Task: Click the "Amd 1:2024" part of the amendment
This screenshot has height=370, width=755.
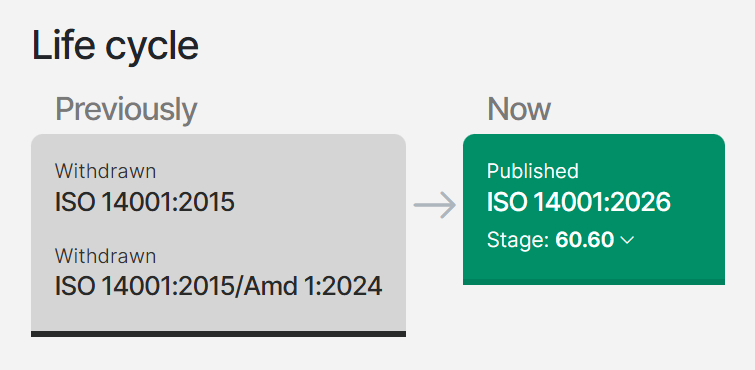Action: coord(313,287)
